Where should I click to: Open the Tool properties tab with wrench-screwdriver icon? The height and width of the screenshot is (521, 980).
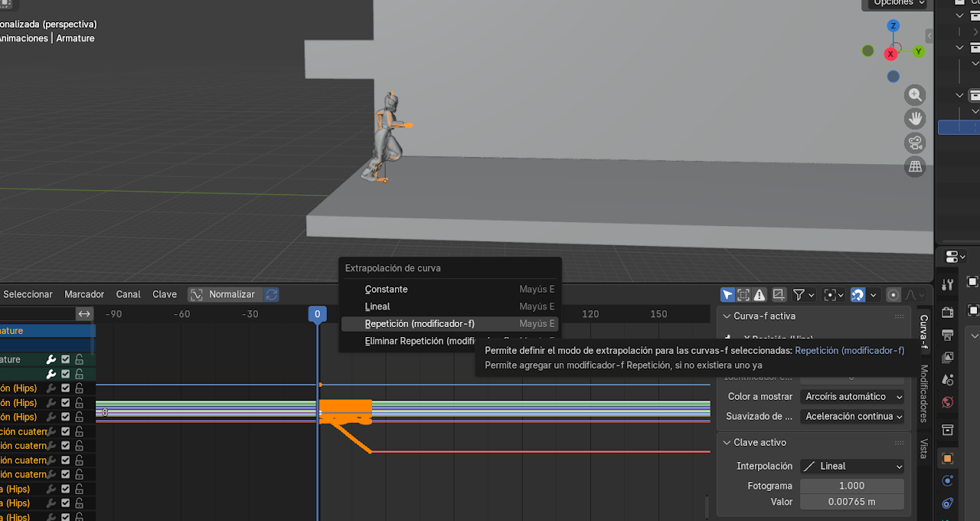click(948, 285)
